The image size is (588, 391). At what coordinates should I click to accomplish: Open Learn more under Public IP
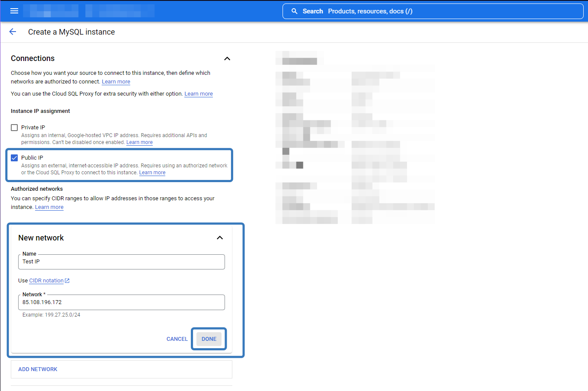pos(152,173)
